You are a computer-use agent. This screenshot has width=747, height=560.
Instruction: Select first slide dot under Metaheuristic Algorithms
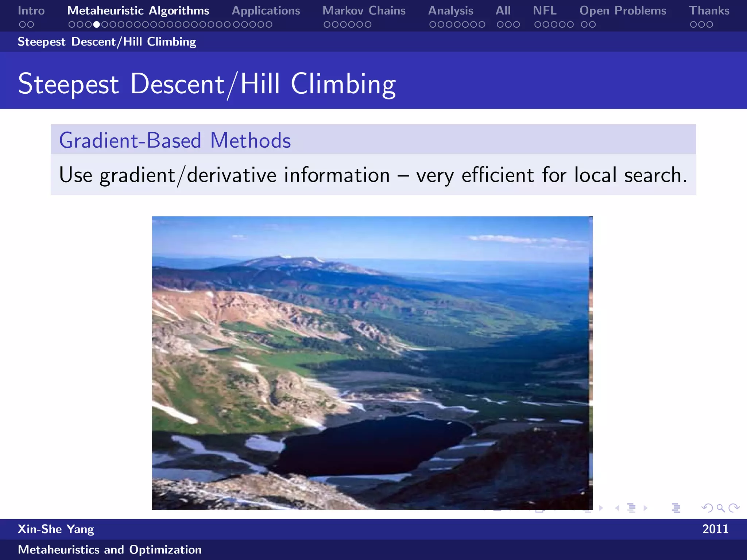click(72, 24)
